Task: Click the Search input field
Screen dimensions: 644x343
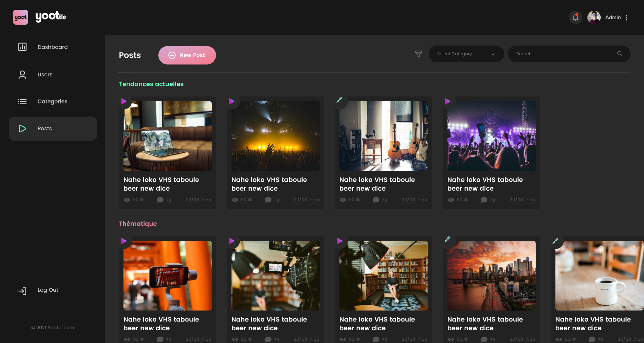Action: point(563,54)
